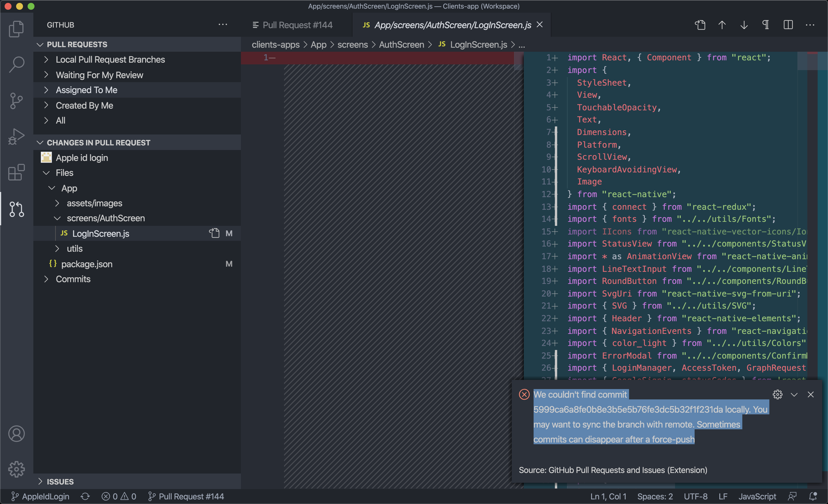This screenshot has height=504, width=828.
Task: Open the JavaScript language mode selector
Action: point(757,496)
